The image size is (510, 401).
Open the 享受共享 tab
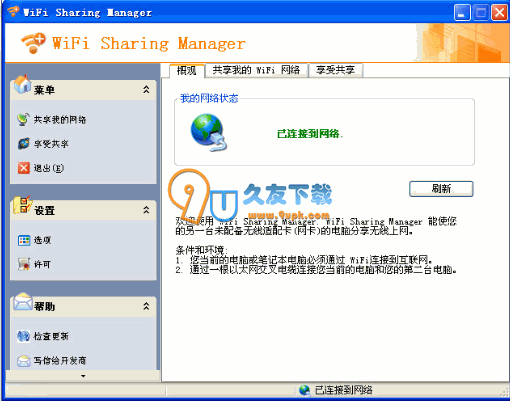(335, 70)
